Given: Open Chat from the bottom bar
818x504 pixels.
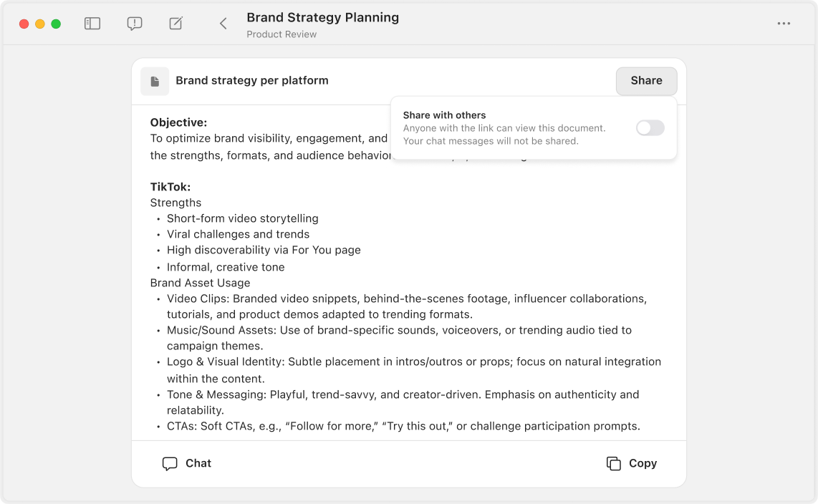Looking at the screenshot, I should [x=187, y=463].
